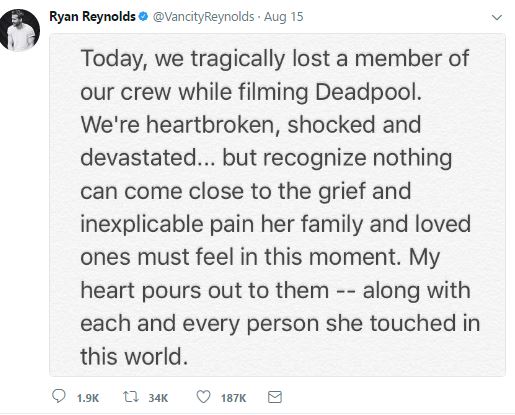Click the 187K likes count
The height and width of the screenshot is (415, 515).
pos(233,398)
